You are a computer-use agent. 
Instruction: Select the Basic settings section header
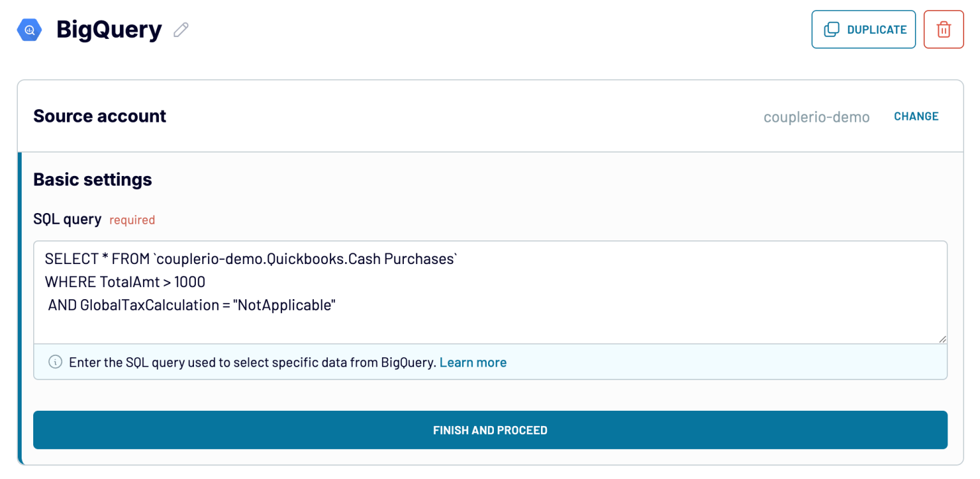(x=93, y=179)
